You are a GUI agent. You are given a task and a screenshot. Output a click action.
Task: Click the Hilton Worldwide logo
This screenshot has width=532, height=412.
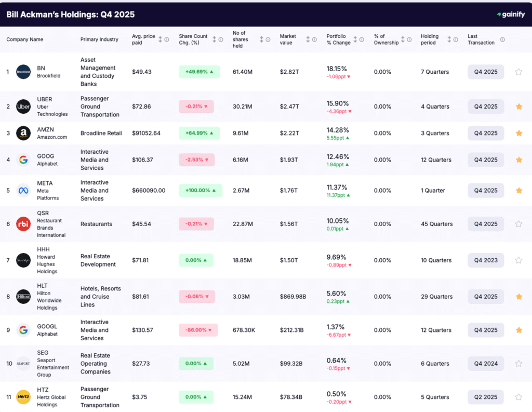pyautogui.click(x=23, y=297)
